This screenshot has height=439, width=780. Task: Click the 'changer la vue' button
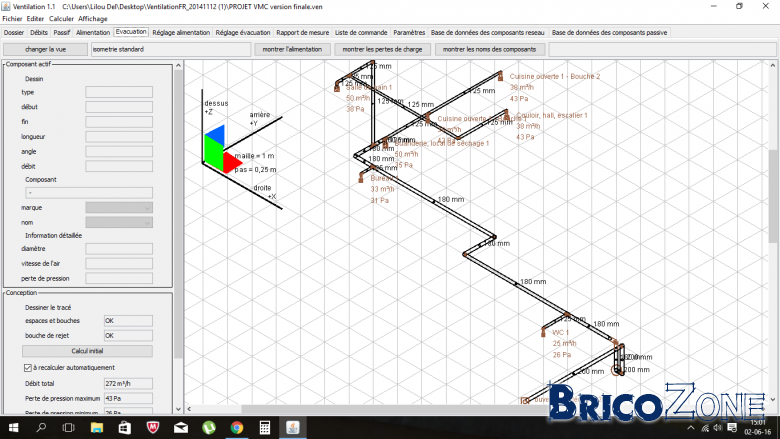(x=45, y=49)
